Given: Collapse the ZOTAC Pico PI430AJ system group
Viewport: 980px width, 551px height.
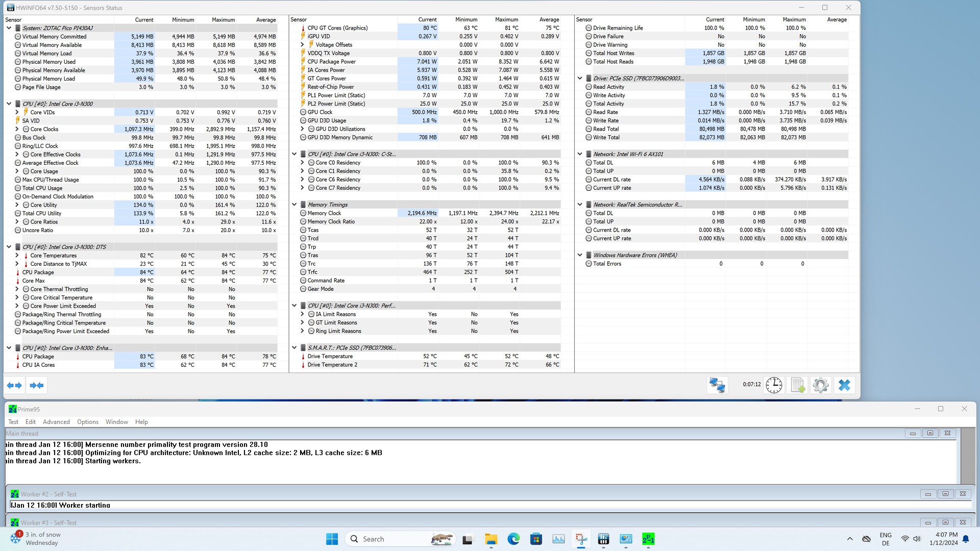Looking at the screenshot, I should (x=9, y=28).
